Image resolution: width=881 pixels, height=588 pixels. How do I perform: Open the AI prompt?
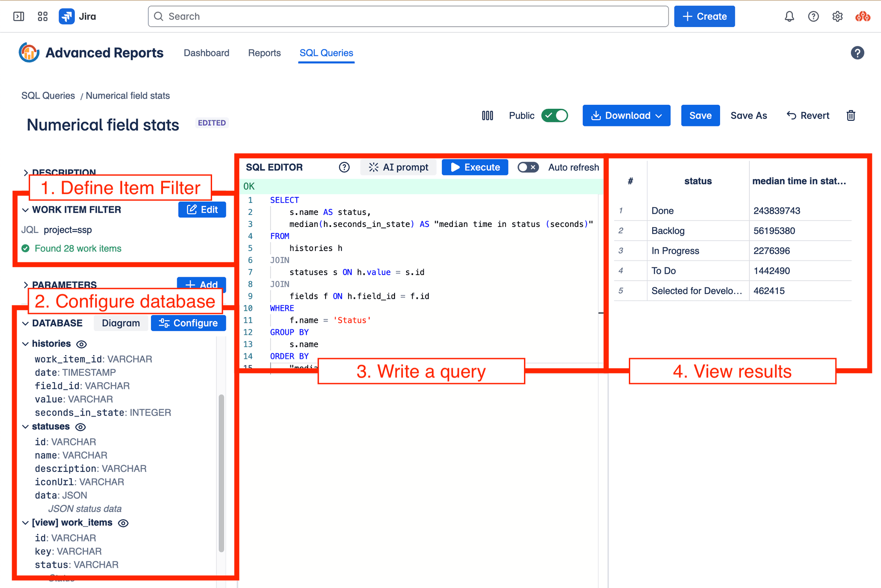coord(398,167)
